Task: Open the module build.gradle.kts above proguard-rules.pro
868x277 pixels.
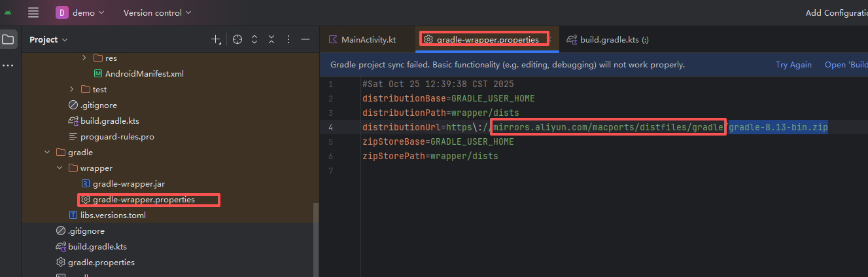Action: pyautogui.click(x=104, y=121)
